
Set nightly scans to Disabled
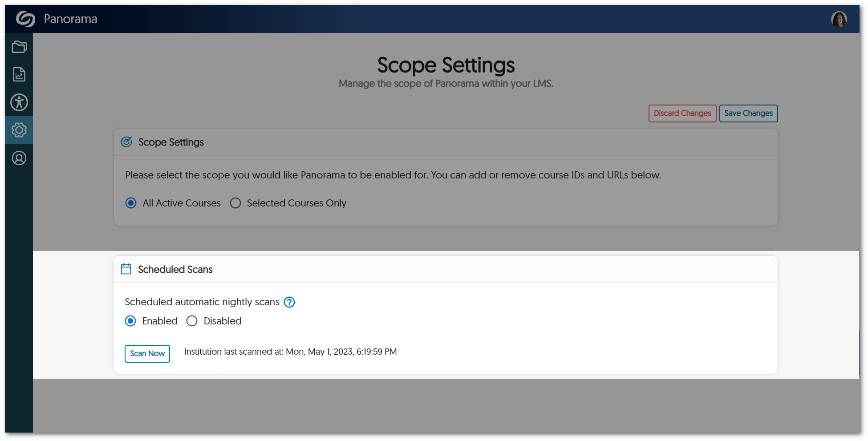click(192, 321)
